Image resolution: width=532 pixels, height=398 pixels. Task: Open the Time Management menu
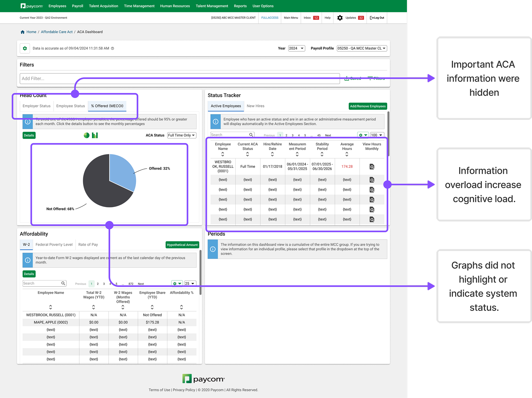[x=139, y=6]
